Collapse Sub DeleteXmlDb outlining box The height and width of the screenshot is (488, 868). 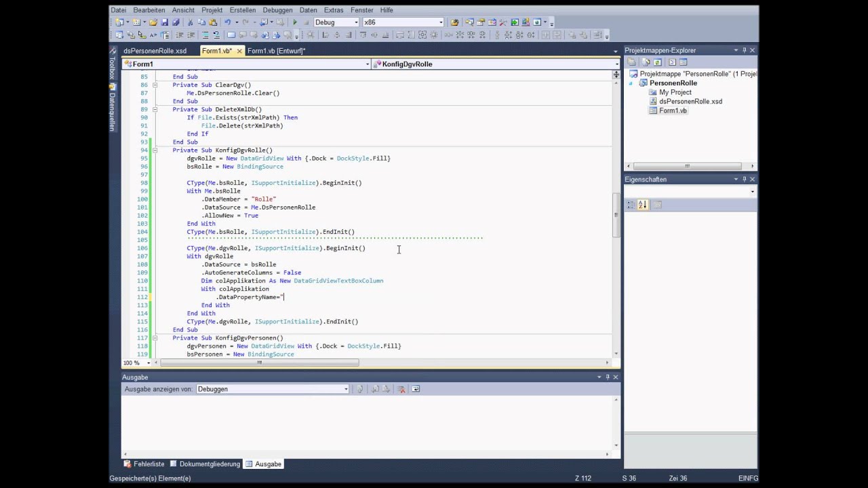coord(155,109)
